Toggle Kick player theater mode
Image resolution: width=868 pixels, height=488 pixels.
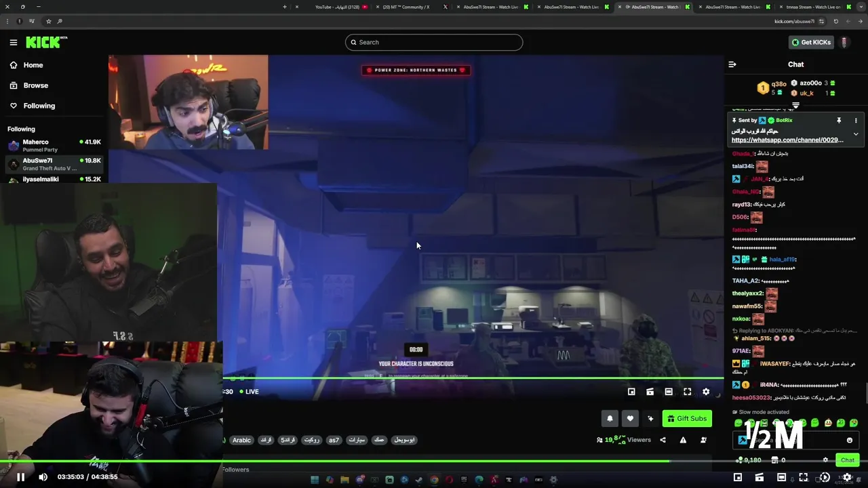[x=669, y=392]
